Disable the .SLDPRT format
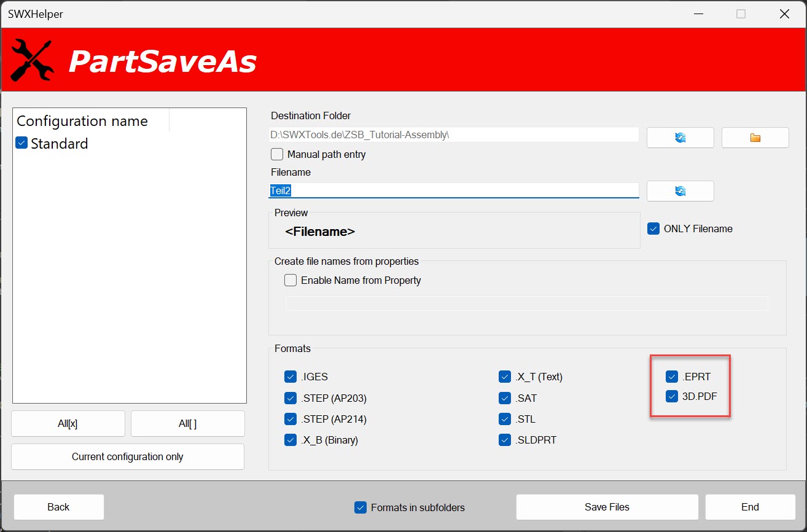 [x=505, y=440]
